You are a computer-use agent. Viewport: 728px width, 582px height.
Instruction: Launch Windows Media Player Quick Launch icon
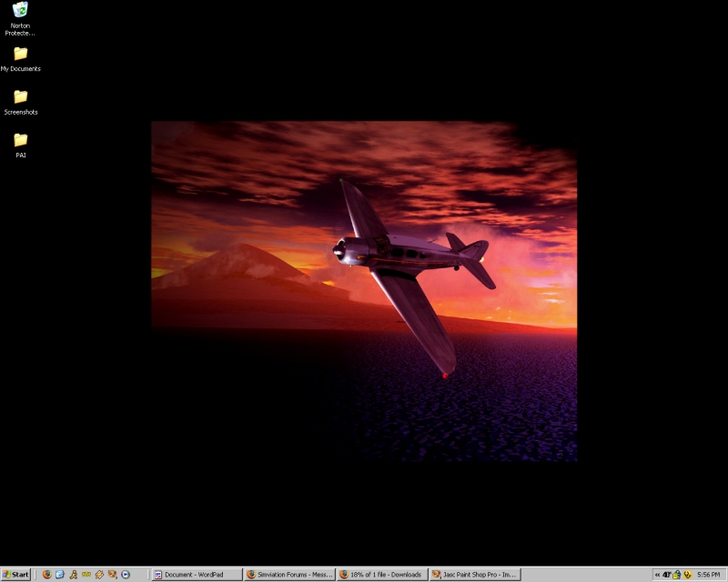[126, 575]
